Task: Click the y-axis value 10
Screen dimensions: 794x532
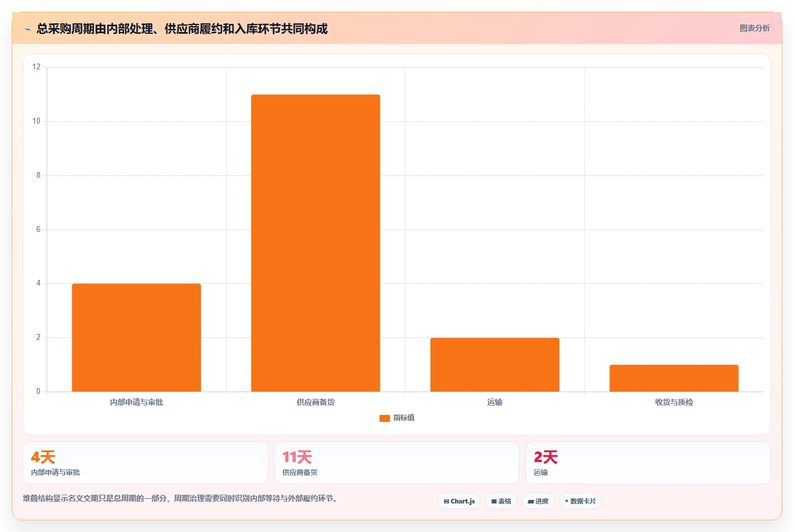Action: (37, 121)
